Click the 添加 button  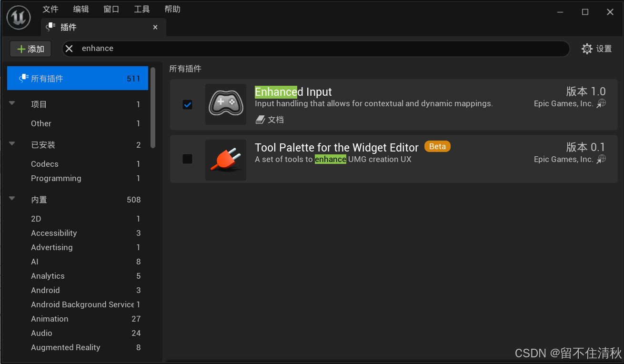point(30,49)
